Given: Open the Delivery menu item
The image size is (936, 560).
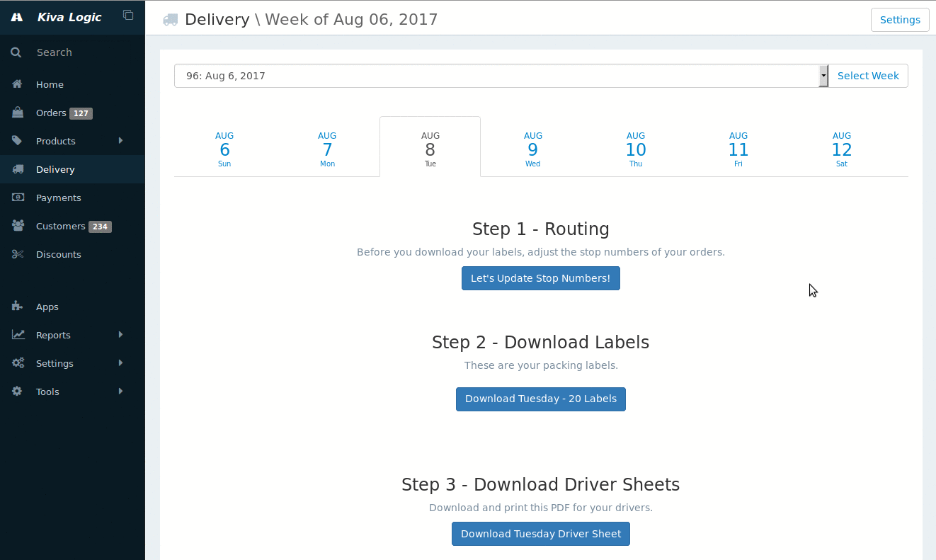Looking at the screenshot, I should coord(72,169).
